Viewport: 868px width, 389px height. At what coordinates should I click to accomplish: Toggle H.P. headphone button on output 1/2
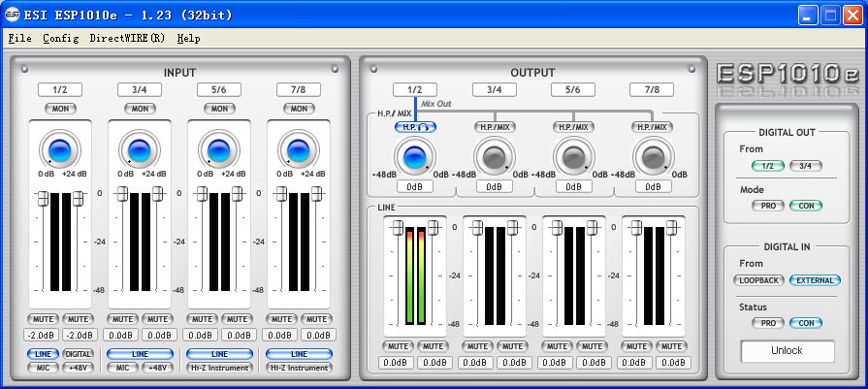point(415,127)
